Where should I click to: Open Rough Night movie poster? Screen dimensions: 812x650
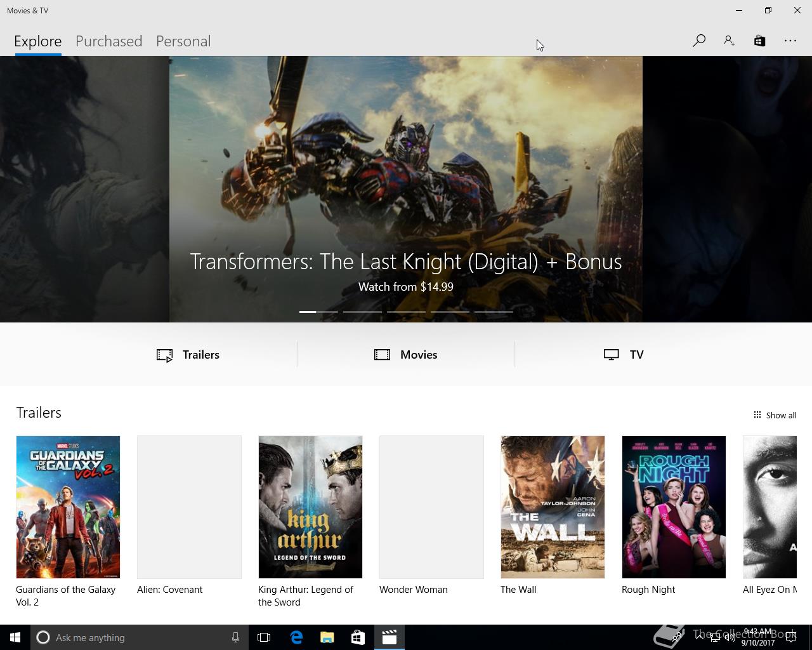click(x=674, y=507)
